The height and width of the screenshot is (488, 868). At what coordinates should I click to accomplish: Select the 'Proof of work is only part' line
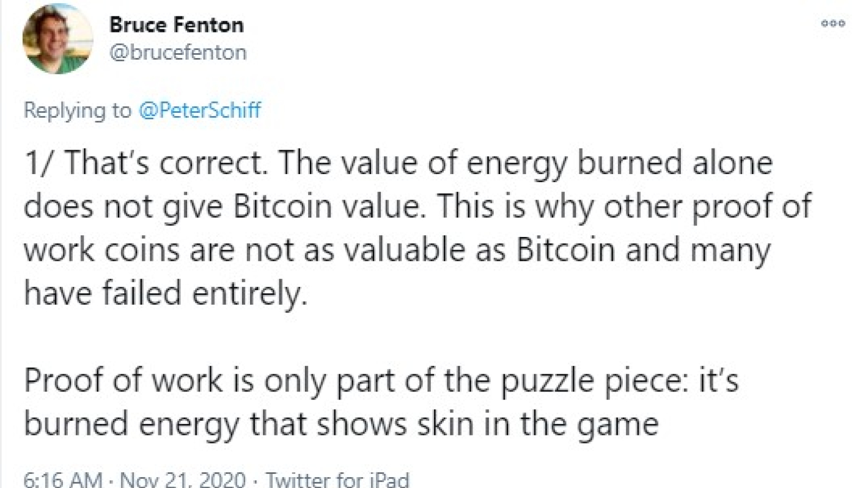point(381,381)
